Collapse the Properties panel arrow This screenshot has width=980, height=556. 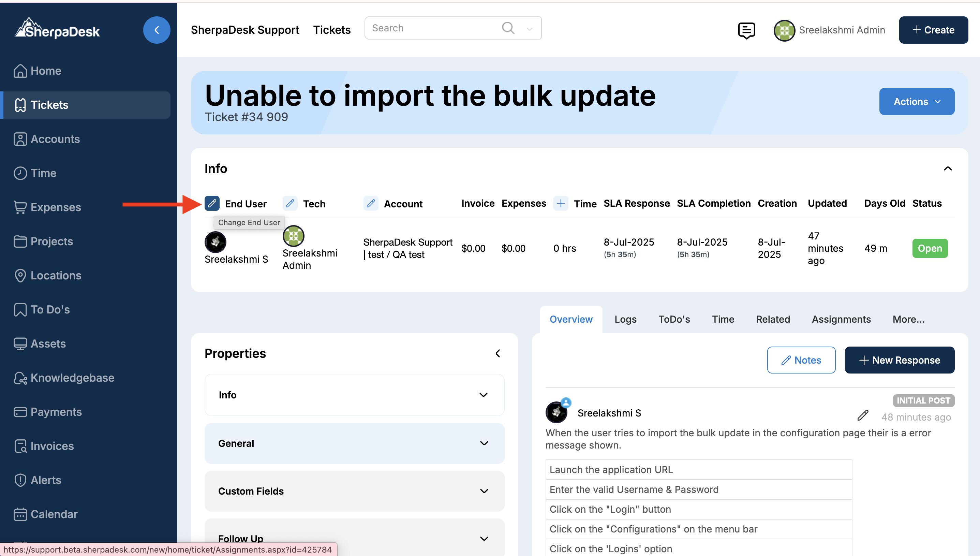click(x=498, y=353)
